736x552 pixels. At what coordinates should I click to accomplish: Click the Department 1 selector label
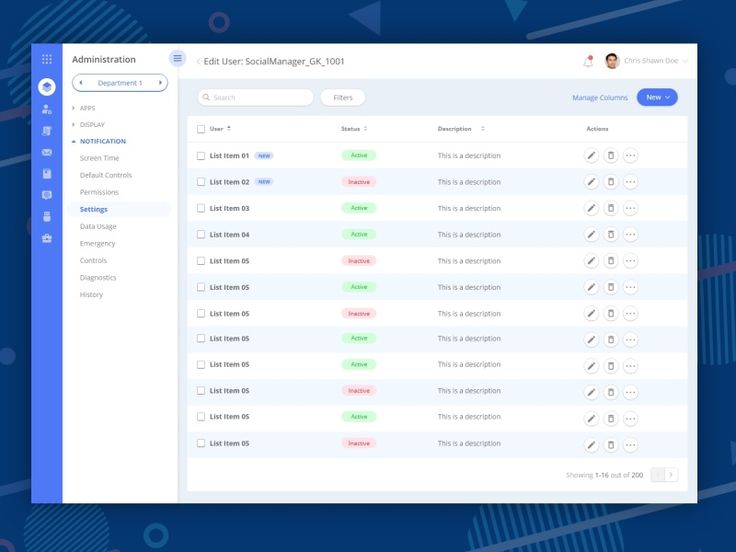(120, 83)
